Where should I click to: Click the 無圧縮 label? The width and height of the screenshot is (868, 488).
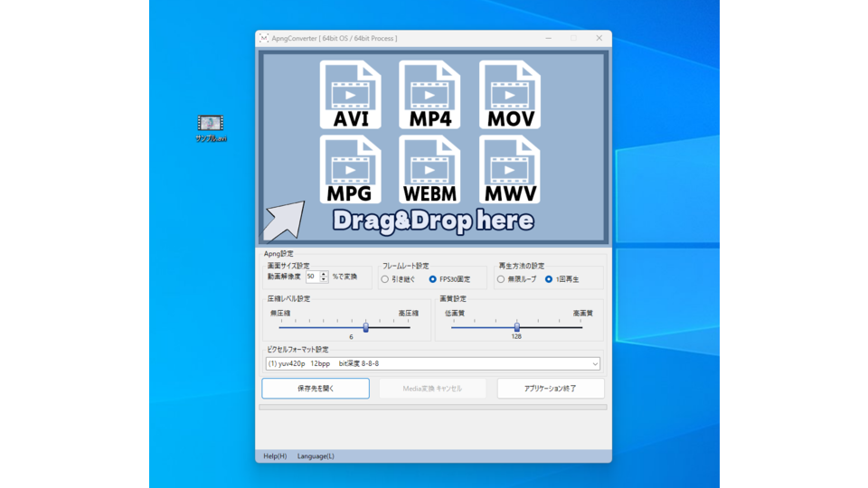coord(280,314)
